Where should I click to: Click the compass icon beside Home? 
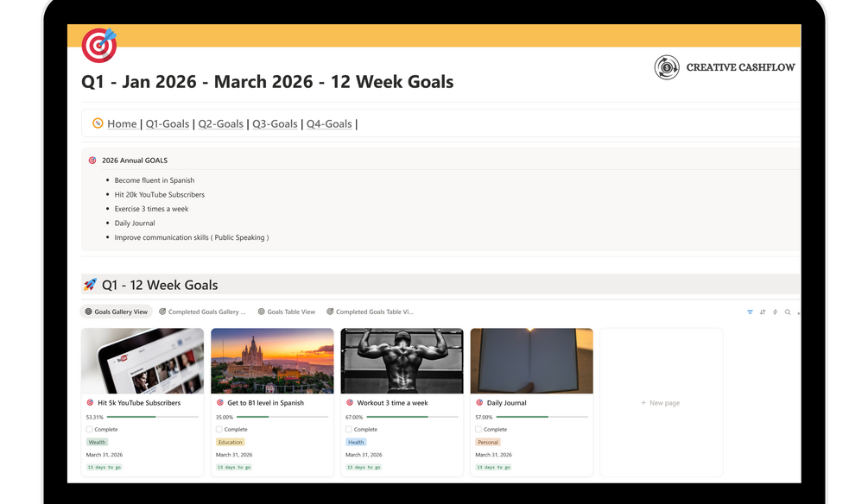tap(98, 123)
